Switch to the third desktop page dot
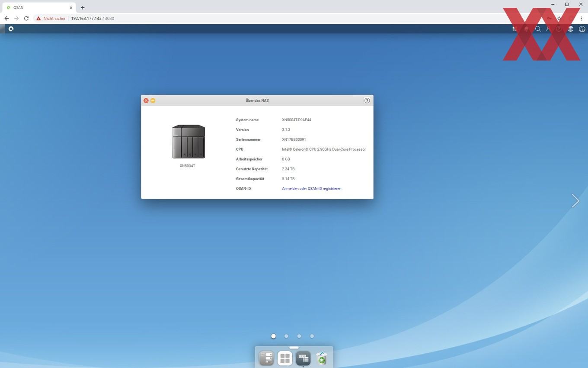The height and width of the screenshot is (368, 588). click(x=299, y=336)
